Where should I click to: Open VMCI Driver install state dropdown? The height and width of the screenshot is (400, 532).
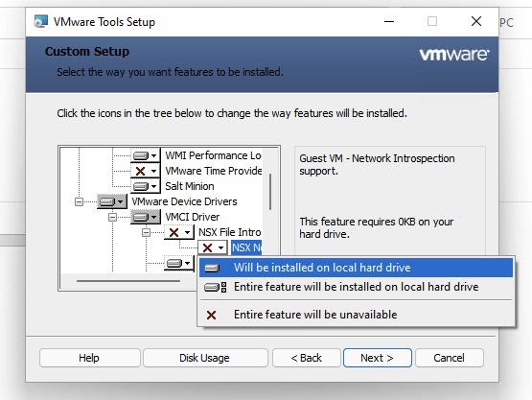[146, 217]
